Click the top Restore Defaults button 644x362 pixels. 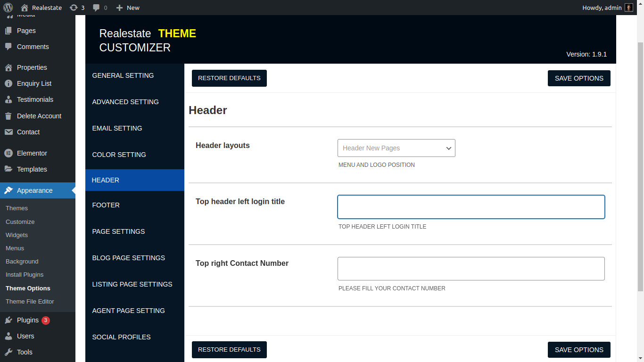tap(229, 78)
